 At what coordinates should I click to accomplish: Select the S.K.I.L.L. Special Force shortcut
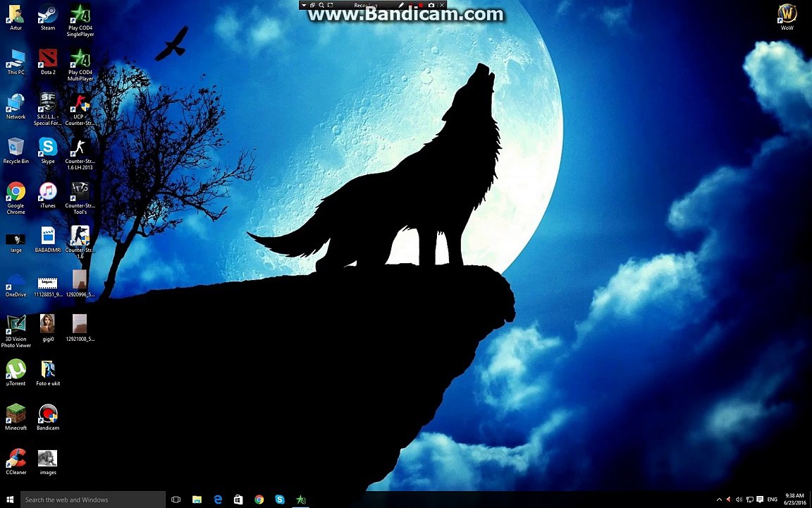tap(48, 110)
